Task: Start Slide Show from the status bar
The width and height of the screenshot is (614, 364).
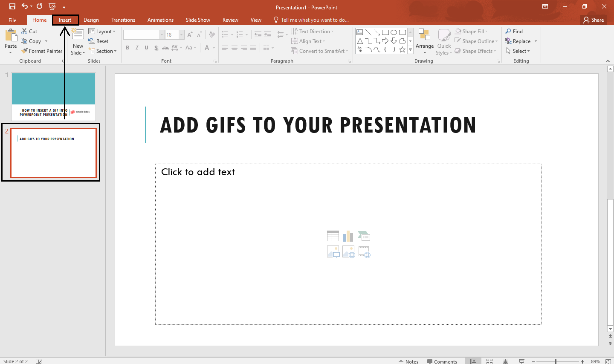Action: pos(521,361)
